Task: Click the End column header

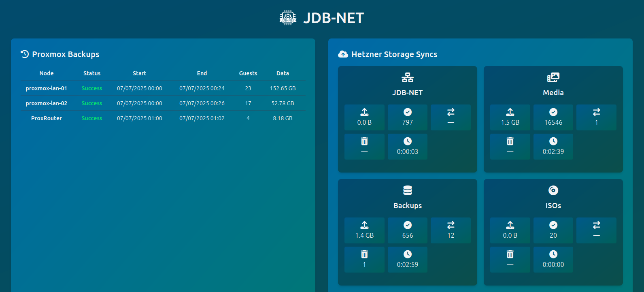Action: (202, 73)
